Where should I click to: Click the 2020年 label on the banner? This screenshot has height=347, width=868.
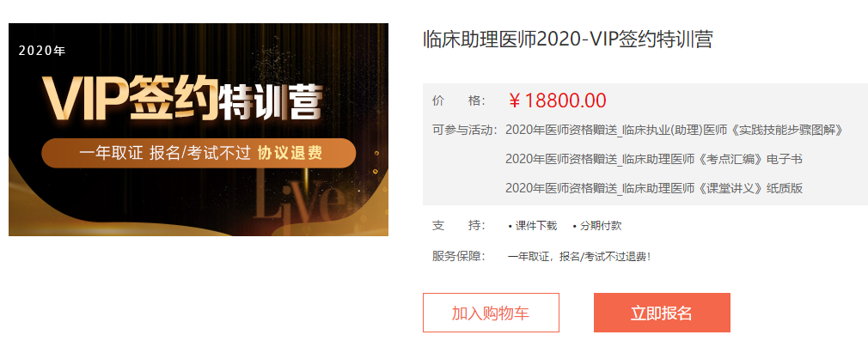(42, 51)
